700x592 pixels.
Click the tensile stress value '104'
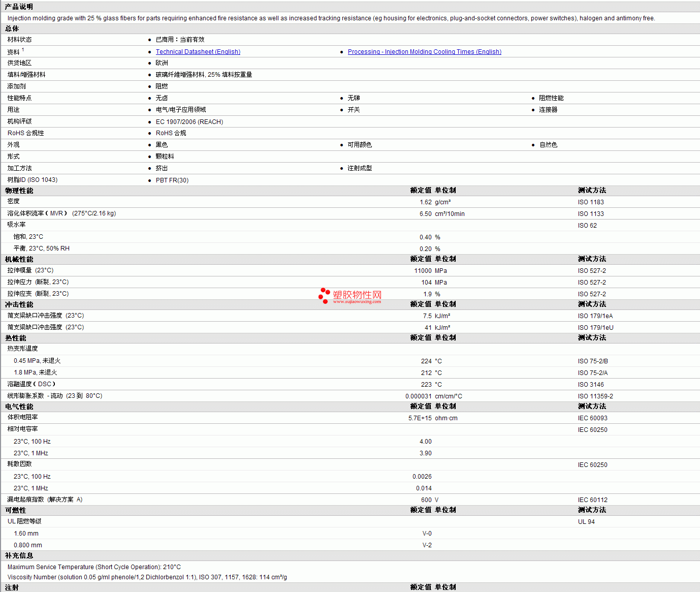coord(427,283)
